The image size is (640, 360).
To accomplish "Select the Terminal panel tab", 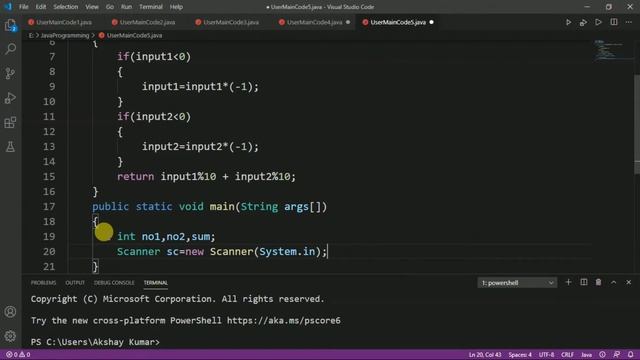I will [x=156, y=283].
